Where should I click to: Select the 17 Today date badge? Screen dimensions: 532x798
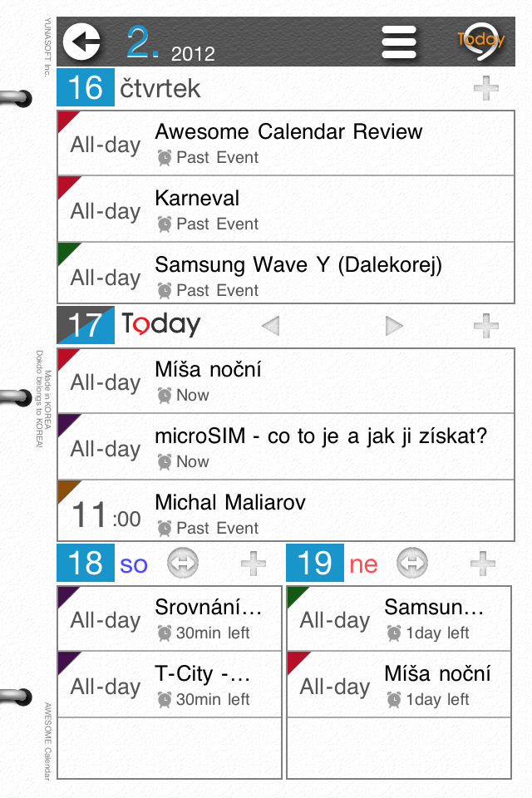point(84,326)
